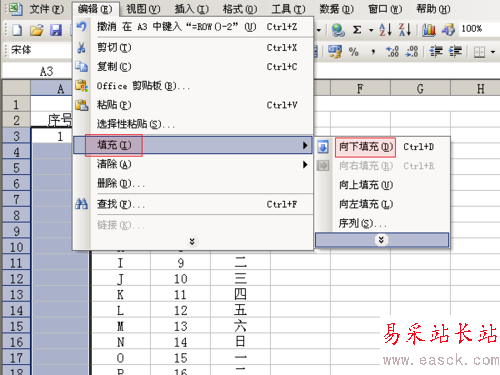Open the 帮助(H) menu
Screen dimensions: 500x375
433,9
